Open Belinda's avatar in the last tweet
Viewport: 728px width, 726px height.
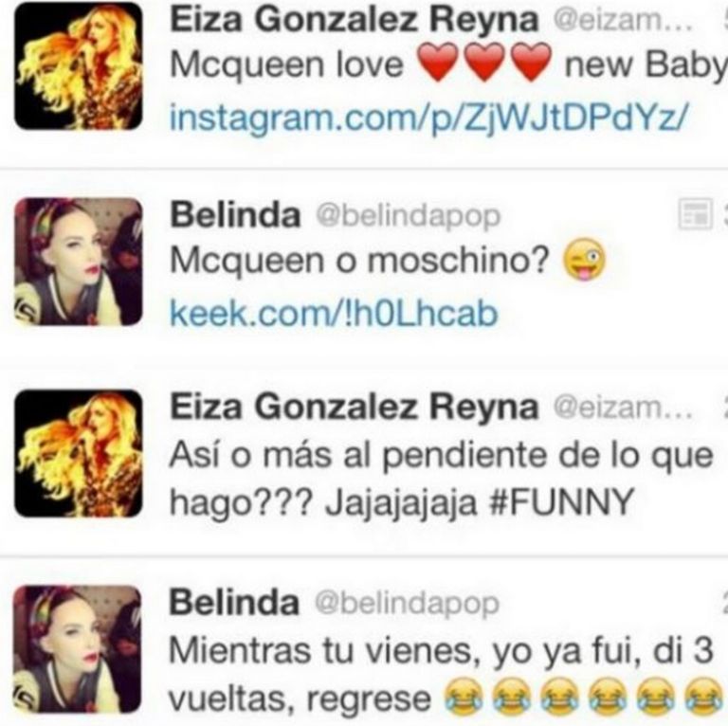tap(77, 649)
